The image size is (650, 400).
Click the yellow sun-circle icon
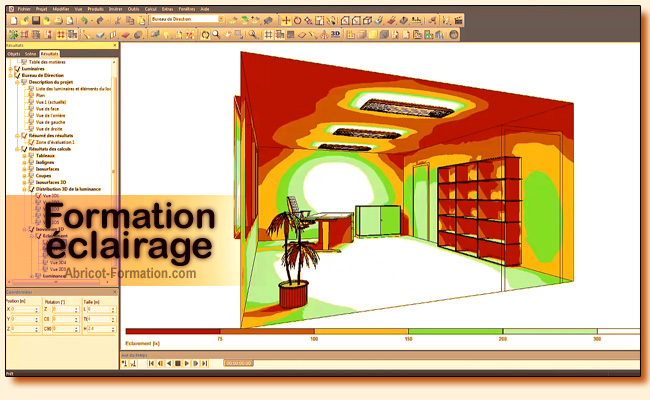[x=373, y=35]
